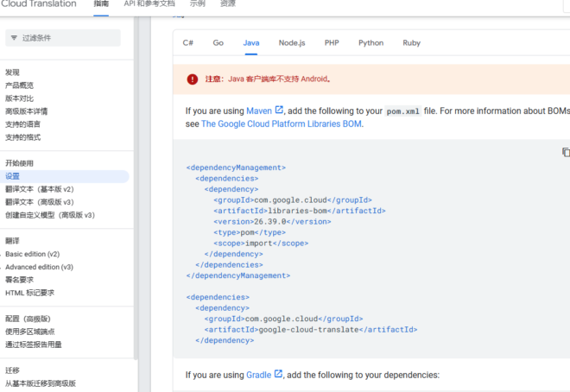Open 翻译文本（基本版 v2）in the sidebar
The height and width of the screenshot is (392, 570).
(x=40, y=189)
